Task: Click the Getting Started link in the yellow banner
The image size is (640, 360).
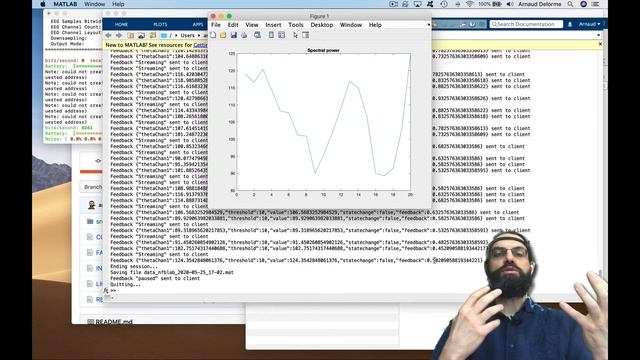Action: pos(200,45)
